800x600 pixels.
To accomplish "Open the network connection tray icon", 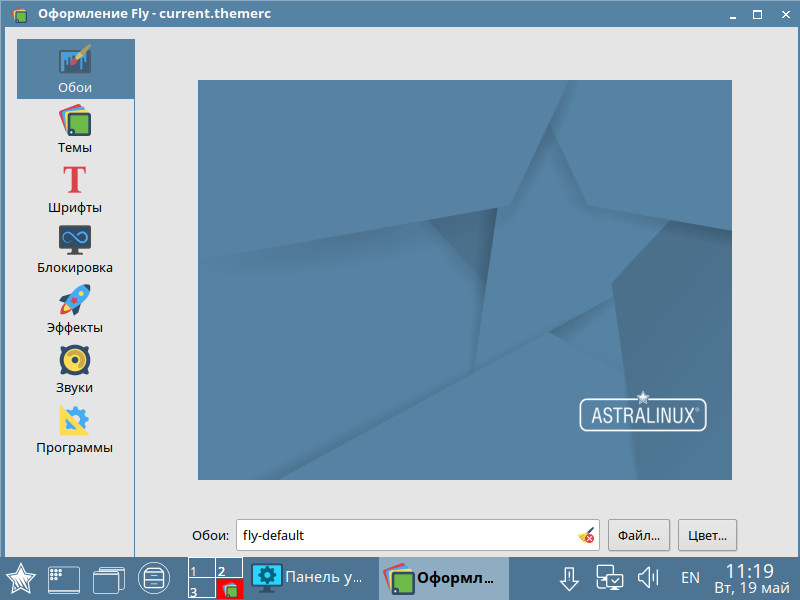I will click(610, 578).
